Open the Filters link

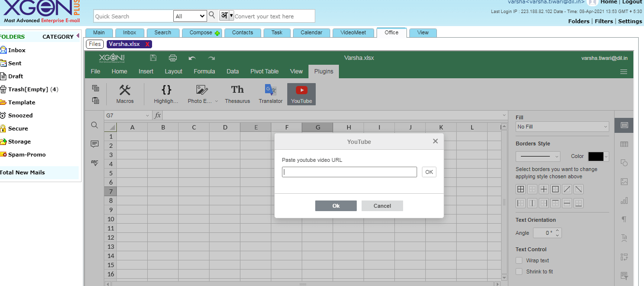coord(604,21)
